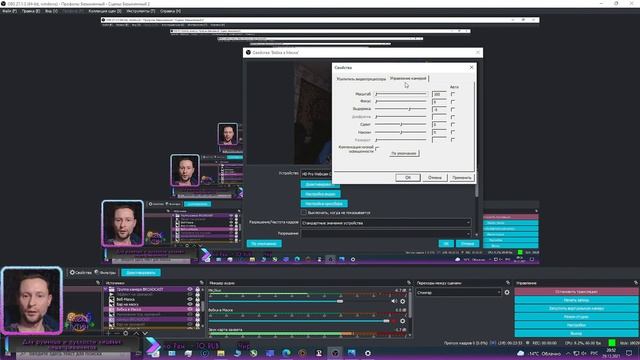640x360 pixels.
Task: Move the selected source up with arrow icon
Action: pos(136,333)
